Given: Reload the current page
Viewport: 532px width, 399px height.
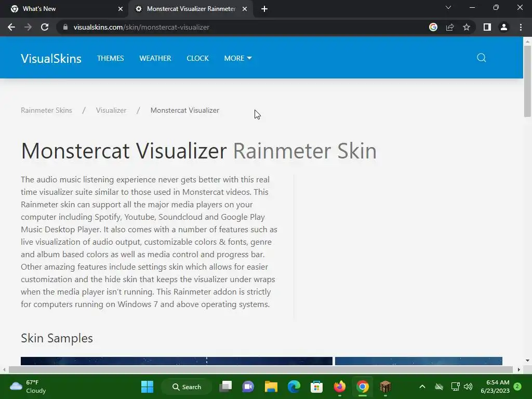Looking at the screenshot, I should coord(45,27).
